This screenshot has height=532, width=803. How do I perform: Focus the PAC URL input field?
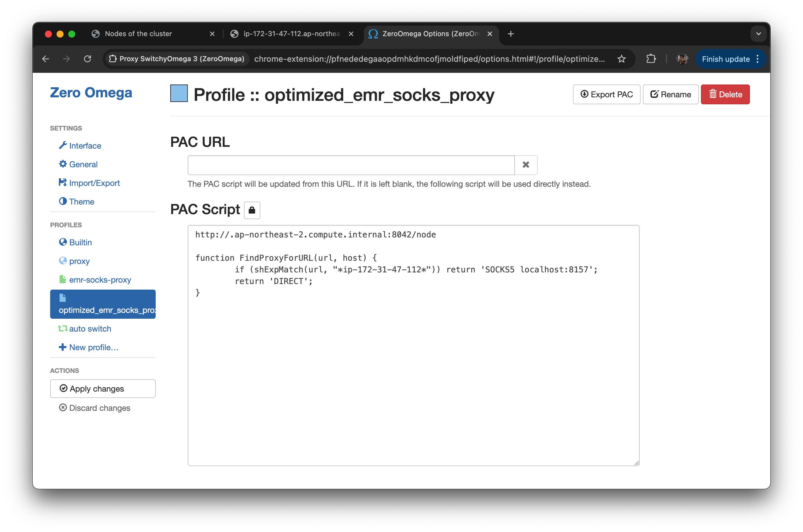pos(351,165)
